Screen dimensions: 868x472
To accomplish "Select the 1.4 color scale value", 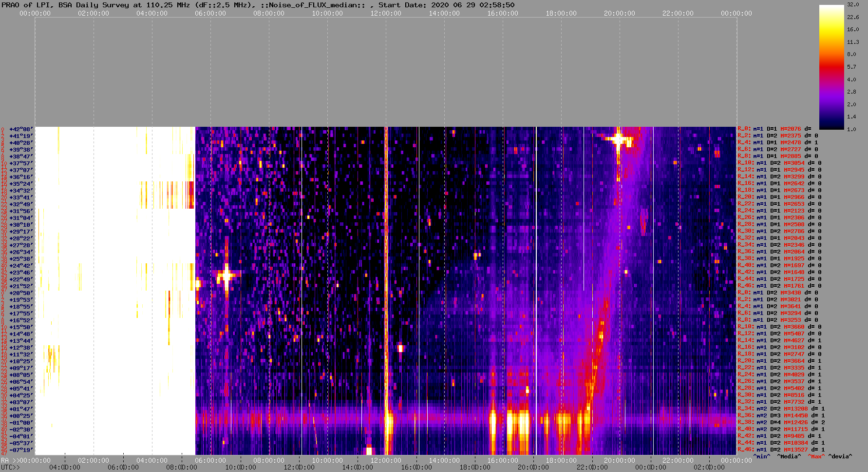I will (851, 117).
